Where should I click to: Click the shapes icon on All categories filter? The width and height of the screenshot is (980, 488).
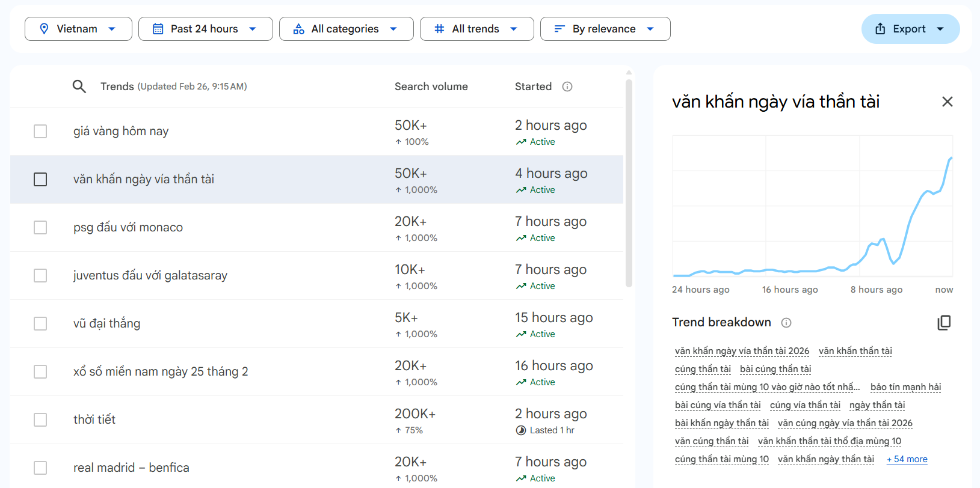tap(299, 29)
